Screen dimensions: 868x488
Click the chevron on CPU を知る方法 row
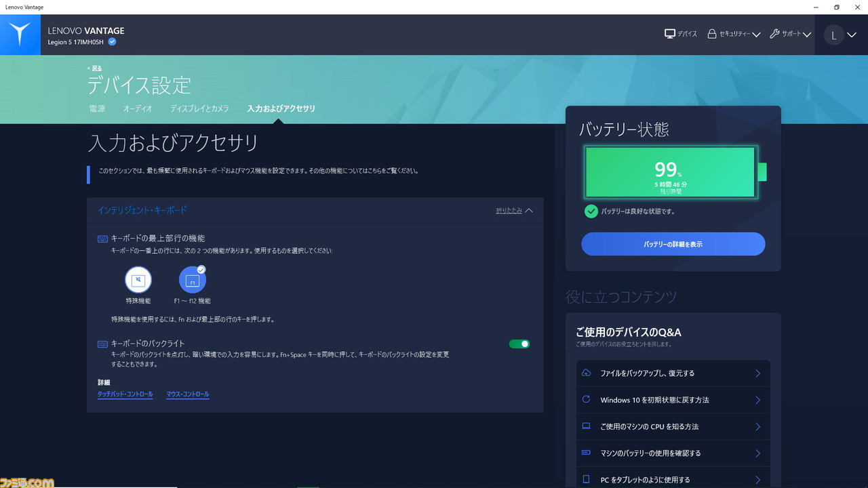pos(758,426)
